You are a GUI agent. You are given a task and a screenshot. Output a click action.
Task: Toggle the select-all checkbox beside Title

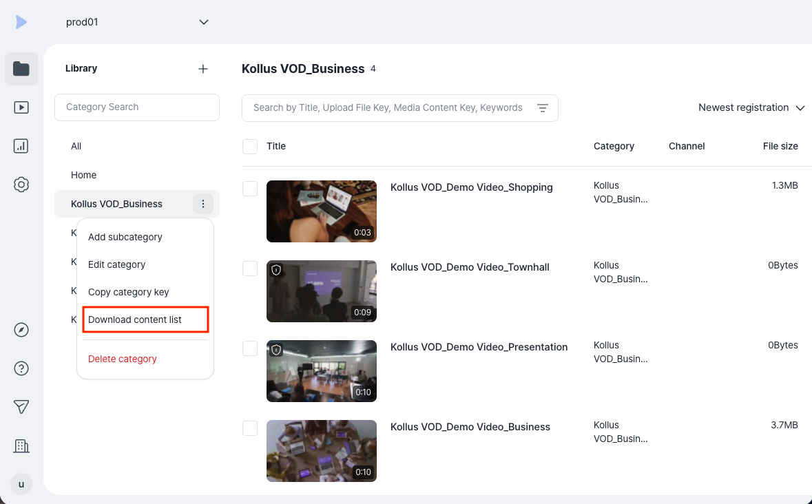pos(250,147)
